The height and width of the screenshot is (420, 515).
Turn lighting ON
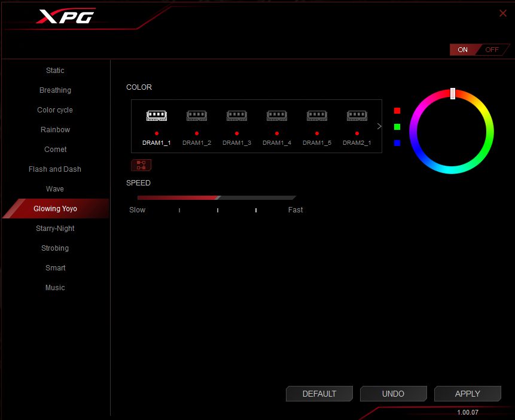point(463,50)
